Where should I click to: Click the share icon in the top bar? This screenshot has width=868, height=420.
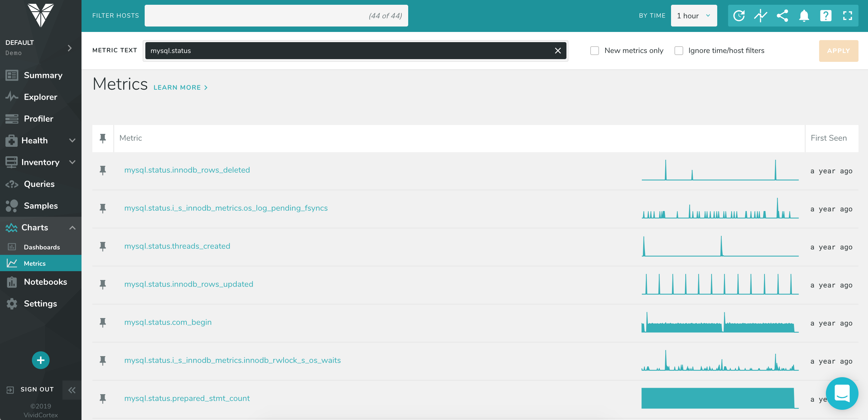pyautogui.click(x=782, y=16)
